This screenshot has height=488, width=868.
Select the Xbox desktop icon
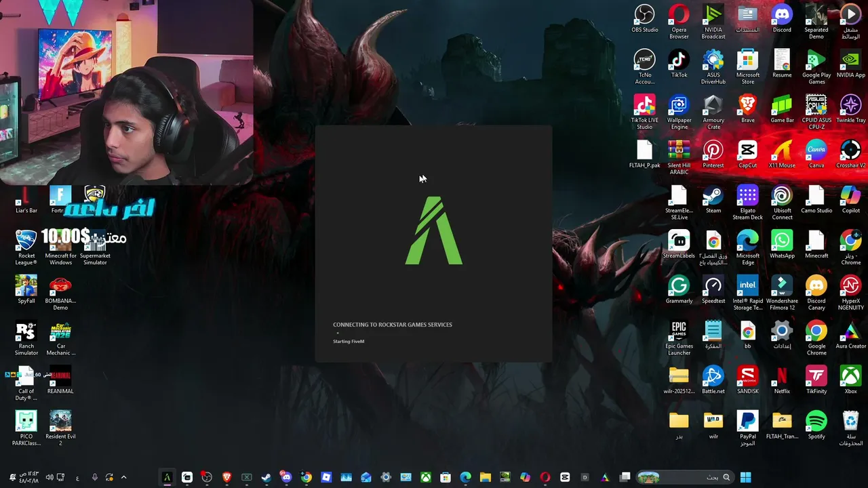coord(850,381)
